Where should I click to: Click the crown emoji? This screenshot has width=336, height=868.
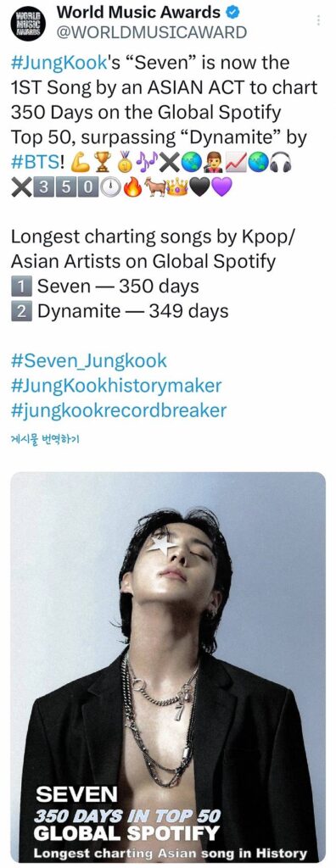[x=176, y=188]
